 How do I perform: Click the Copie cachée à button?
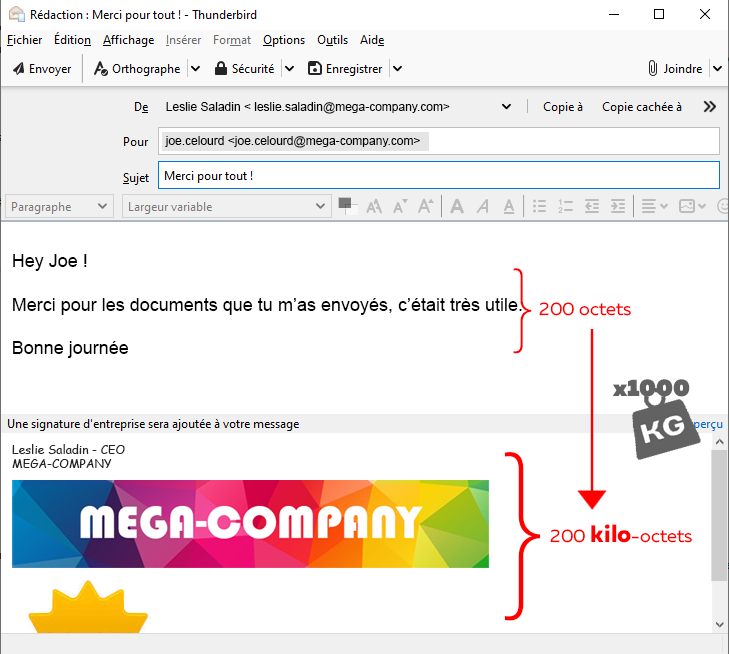642,107
